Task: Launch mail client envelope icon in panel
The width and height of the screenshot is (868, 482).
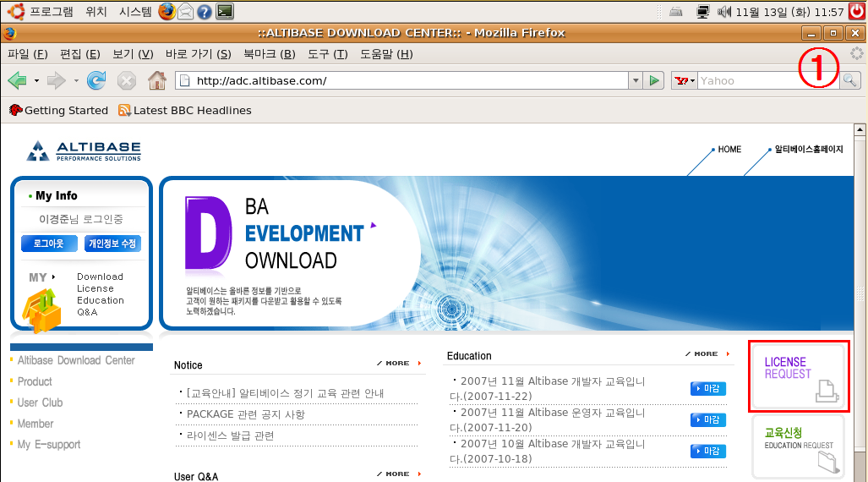Action: [185, 11]
